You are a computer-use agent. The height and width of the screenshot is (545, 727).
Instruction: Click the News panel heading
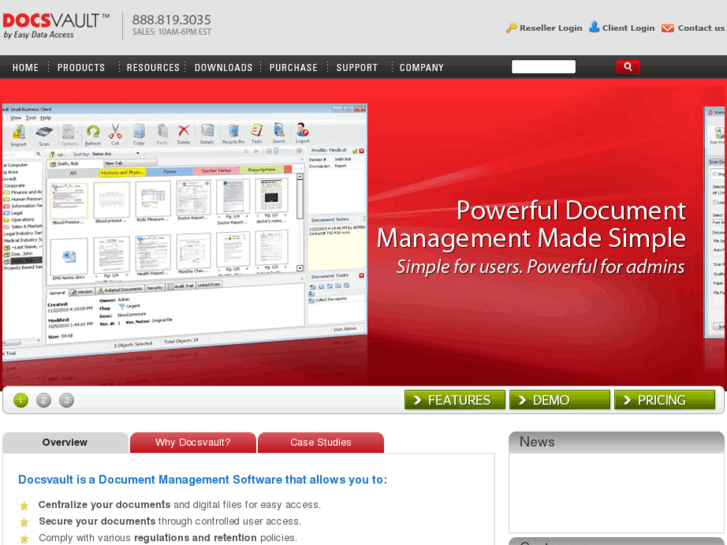[536, 442]
